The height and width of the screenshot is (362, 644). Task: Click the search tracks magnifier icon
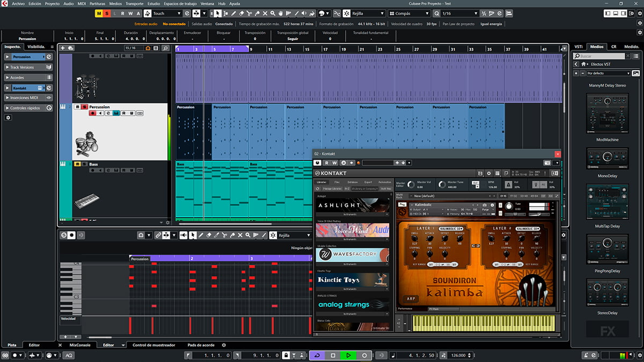165,48
